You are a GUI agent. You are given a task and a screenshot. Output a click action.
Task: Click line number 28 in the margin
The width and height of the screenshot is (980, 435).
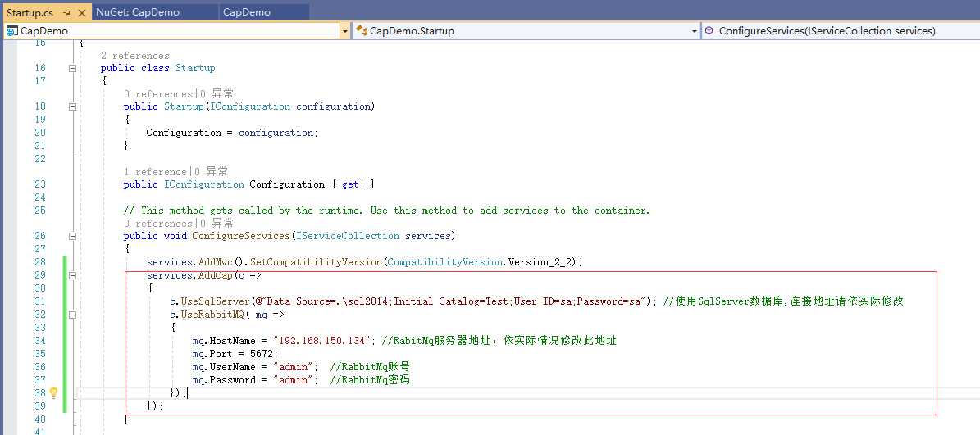[39, 262]
